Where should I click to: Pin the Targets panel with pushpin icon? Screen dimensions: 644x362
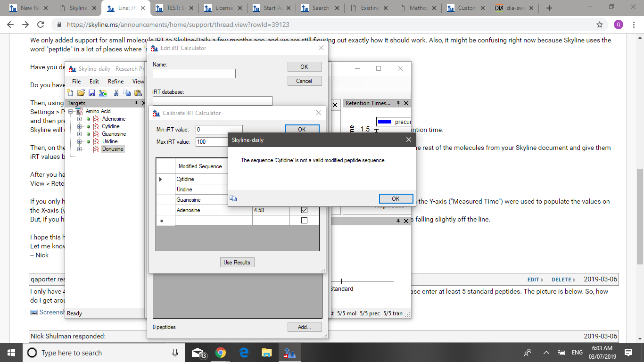[x=136, y=103]
